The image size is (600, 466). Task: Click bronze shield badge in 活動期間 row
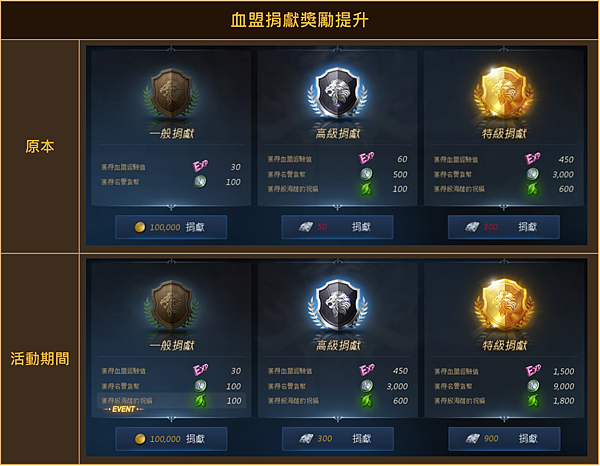(171, 305)
